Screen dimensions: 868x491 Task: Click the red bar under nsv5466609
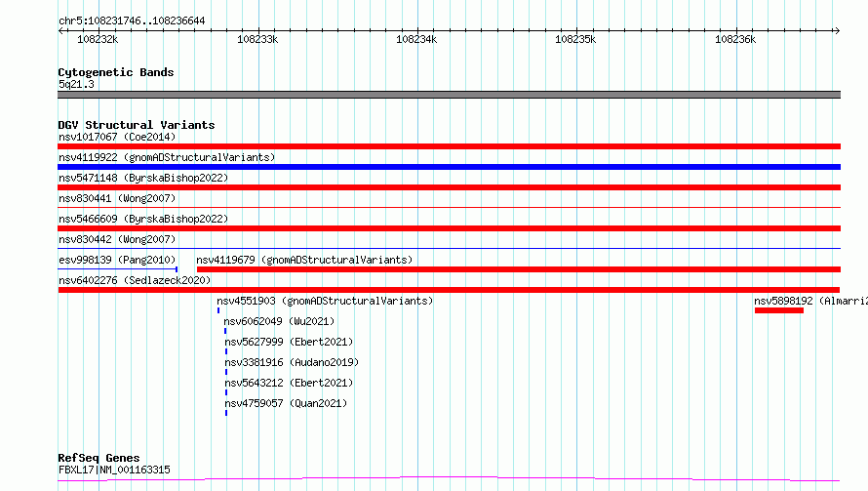[x=449, y=228]
